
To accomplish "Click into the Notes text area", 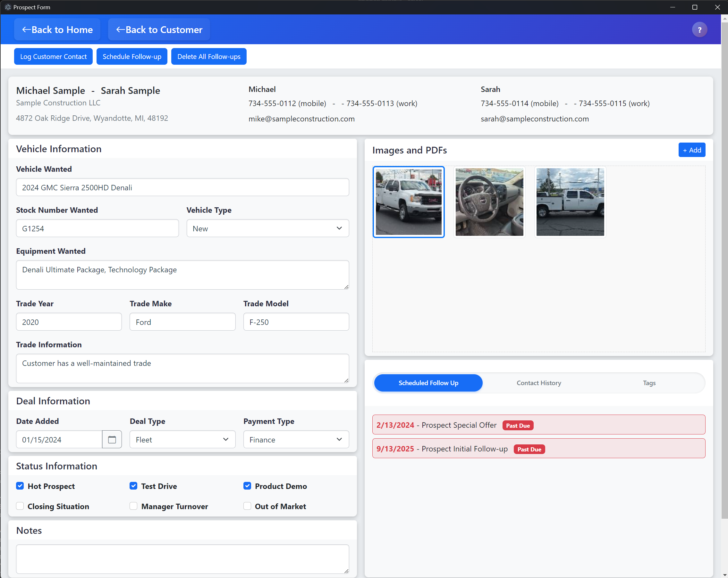I will pos(182,558).
